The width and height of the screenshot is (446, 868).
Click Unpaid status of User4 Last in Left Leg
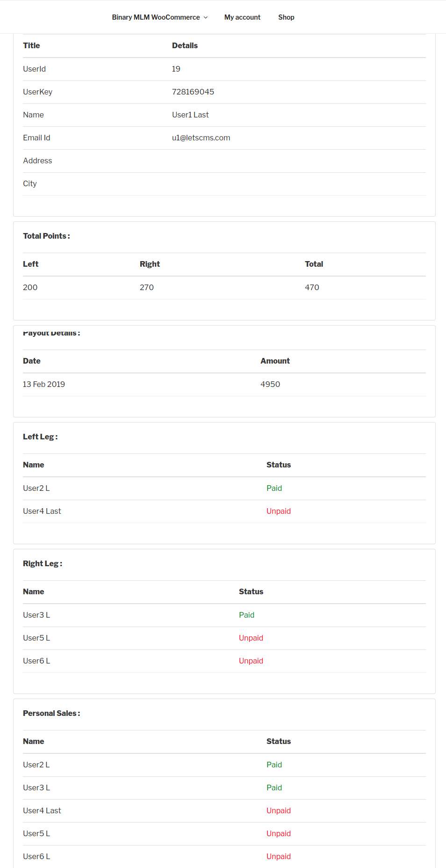tap(279, 511)
